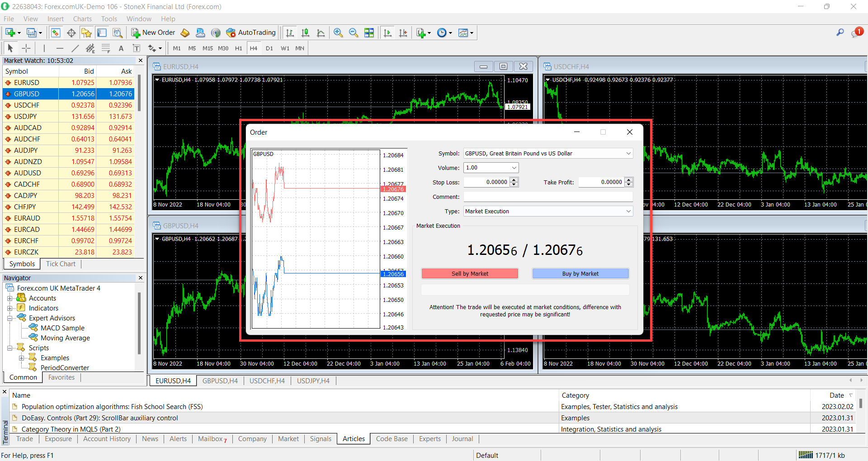The width and height of the screenshot is (868, 461).
Task: Switch to the Favorites tab in Navigator
Action: 61,377
